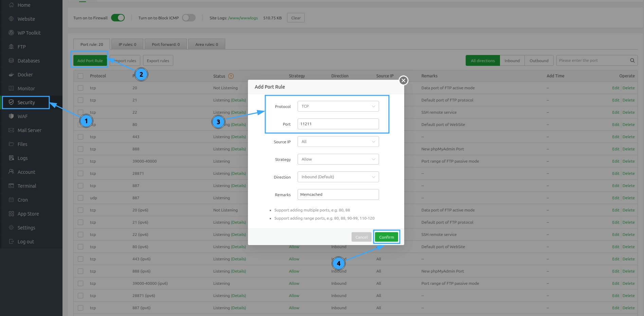The width and height of the screenshot is (644, 316).
Task: Click the Log out icon
Action: click(11, 242)
